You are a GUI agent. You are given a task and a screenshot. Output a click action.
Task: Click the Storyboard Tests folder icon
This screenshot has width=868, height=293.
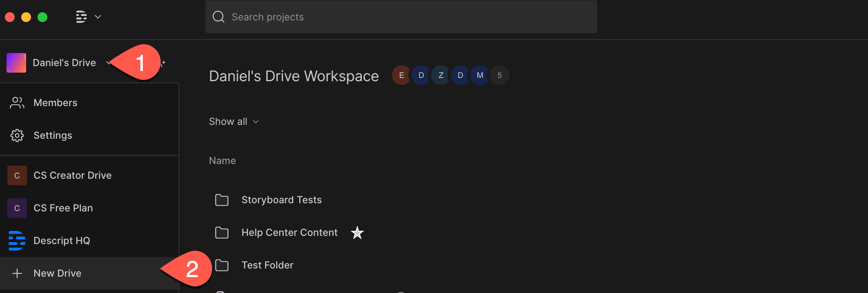tap(222, 200)
